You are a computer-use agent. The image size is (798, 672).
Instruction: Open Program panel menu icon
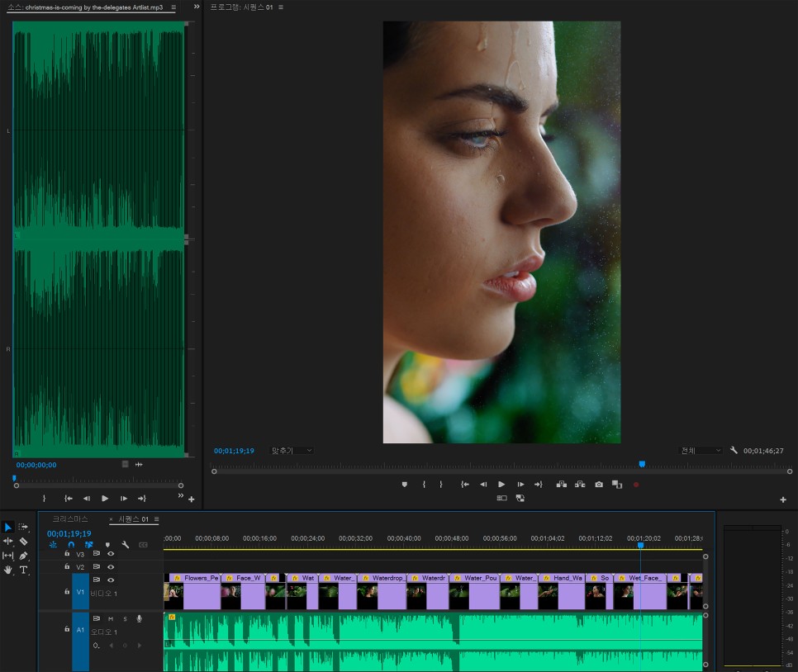[281, 7]
